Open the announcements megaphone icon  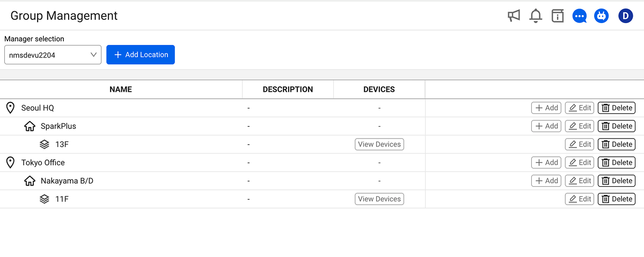click(x=514, y=16)
